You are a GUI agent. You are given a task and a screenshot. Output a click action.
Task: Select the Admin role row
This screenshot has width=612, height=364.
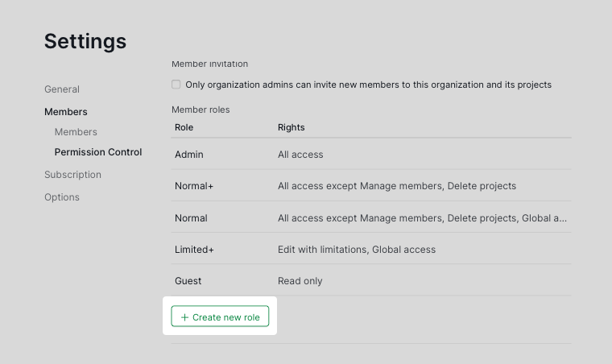[x=189, y=155]
